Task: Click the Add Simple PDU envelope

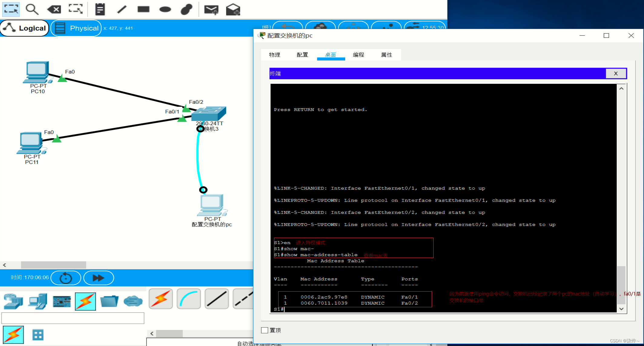Action: (211, 10)
